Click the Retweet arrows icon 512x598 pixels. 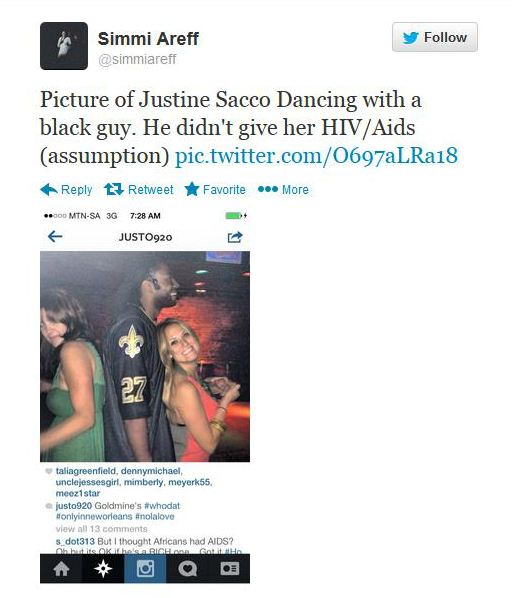coord(114,189)
